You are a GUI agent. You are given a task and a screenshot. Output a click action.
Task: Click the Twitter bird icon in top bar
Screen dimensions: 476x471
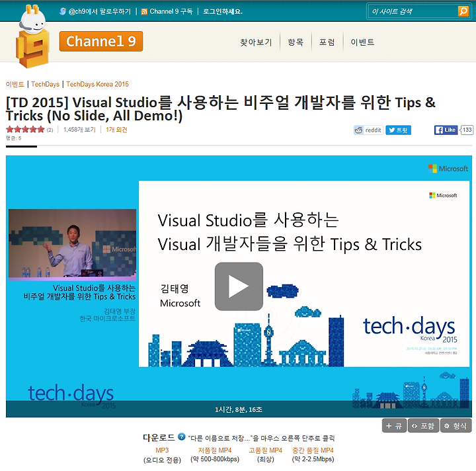click(63, 11)
